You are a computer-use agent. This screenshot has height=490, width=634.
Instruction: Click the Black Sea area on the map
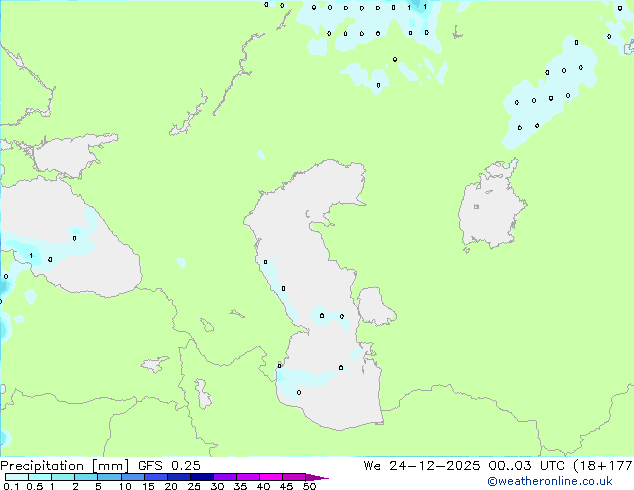[x=80, y=235]
